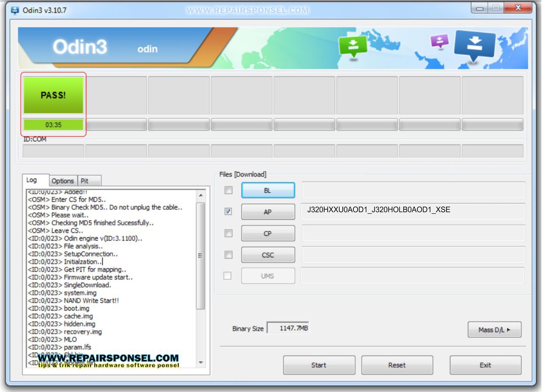Click log line 'param.lfs'
Image resolution: width=542 pixels, height=392 pixels.
(x=59, y=347)
